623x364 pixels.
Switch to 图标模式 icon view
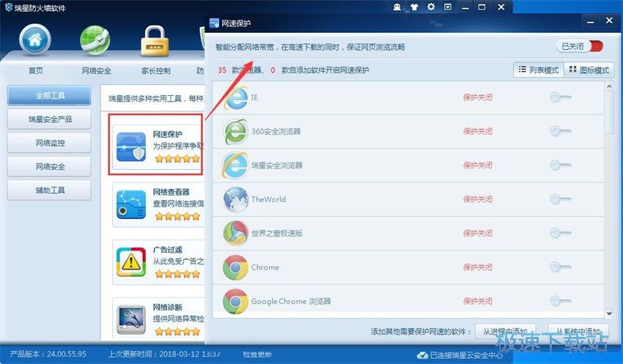[x=589, y=70]
